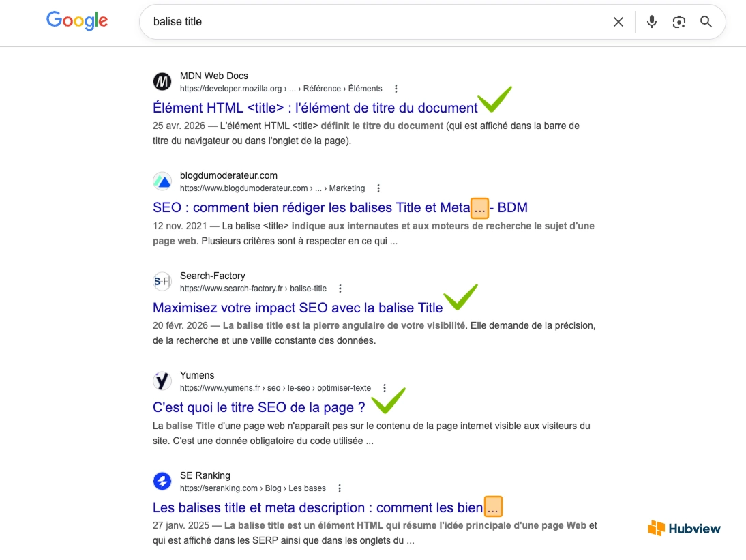Click the developer.mozilla.org URL breadcrumb

281,89
